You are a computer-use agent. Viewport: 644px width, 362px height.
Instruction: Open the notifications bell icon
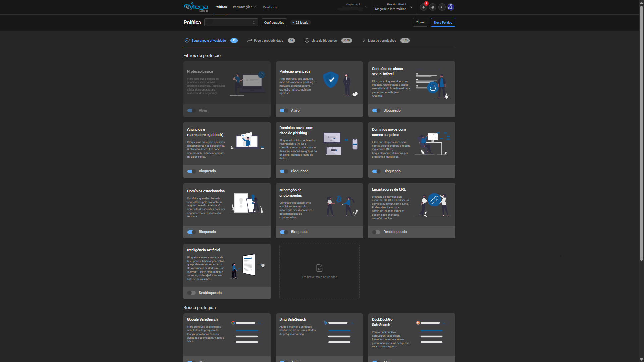423,7
